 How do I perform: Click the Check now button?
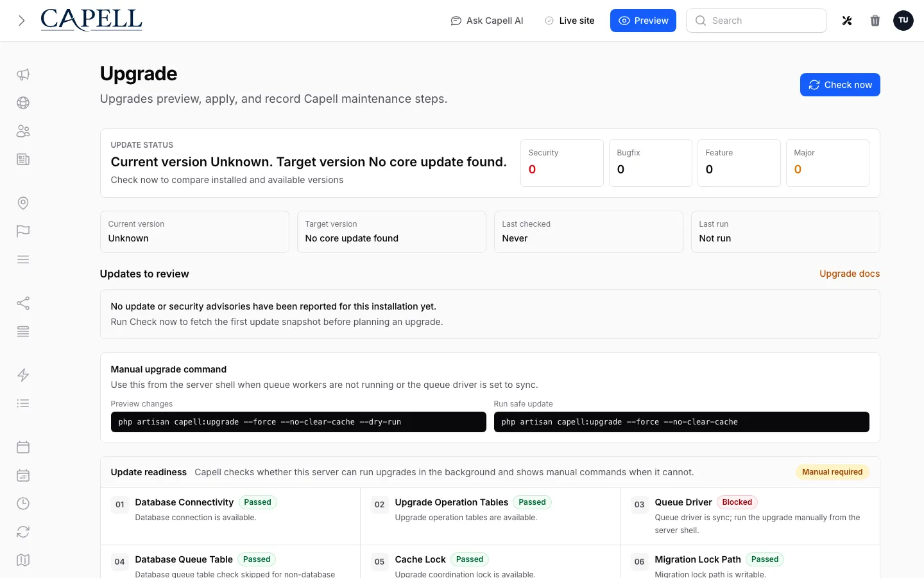coord(840,85)
